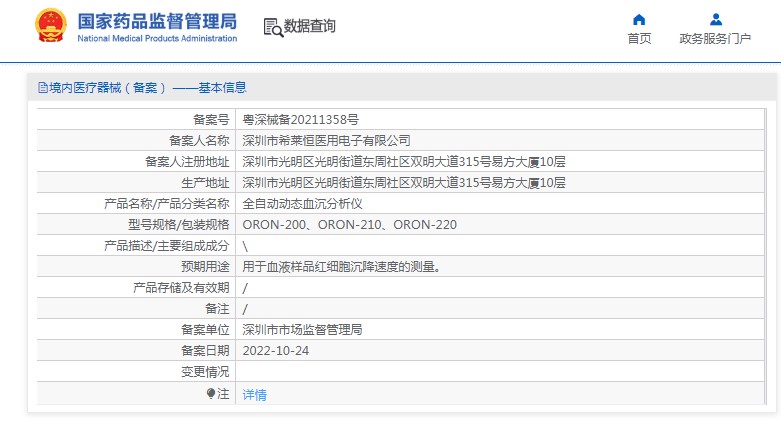The width and height of the screenshot is (781, 423).
Task: Click the 备案人名称 label
Action: pos(199,141)
